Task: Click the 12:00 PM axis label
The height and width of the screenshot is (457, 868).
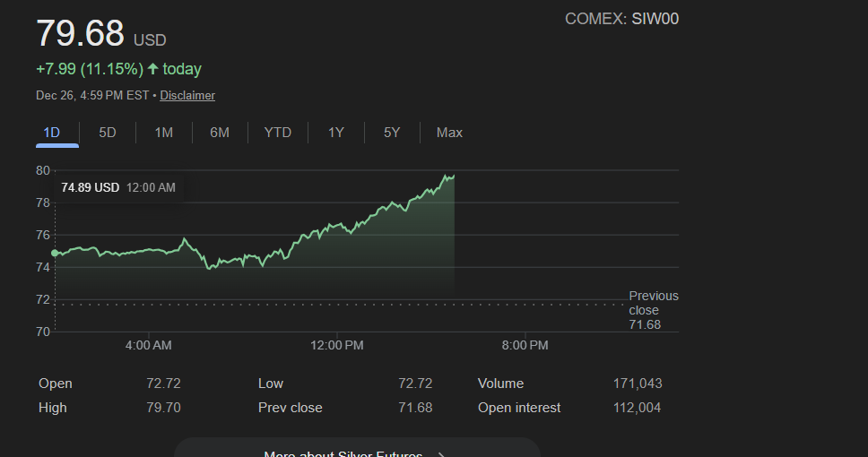Action: [337, 345]
